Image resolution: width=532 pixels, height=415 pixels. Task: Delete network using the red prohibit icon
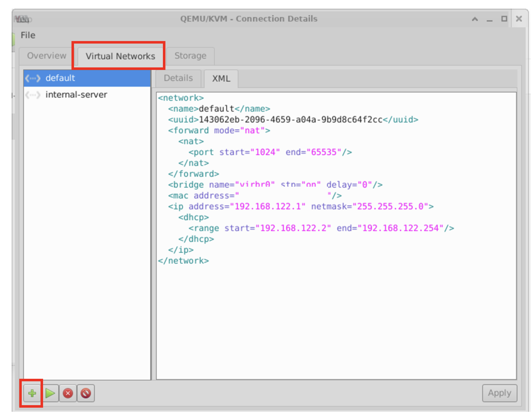point(86,393)
